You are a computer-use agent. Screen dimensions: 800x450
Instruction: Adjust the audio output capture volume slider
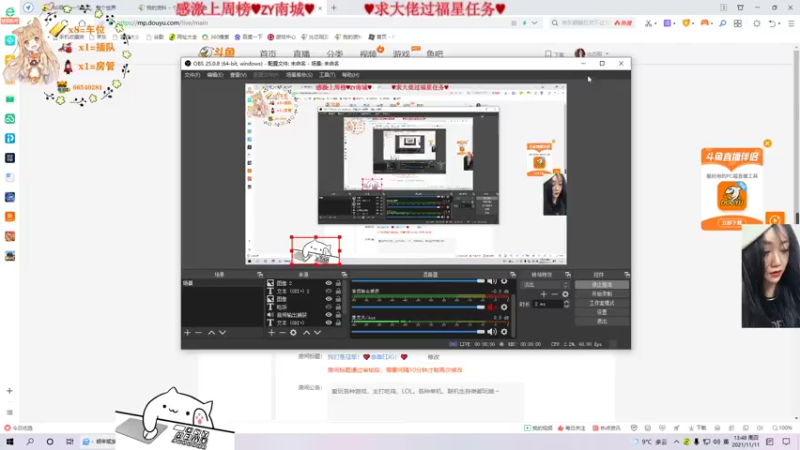click(418, 307)
